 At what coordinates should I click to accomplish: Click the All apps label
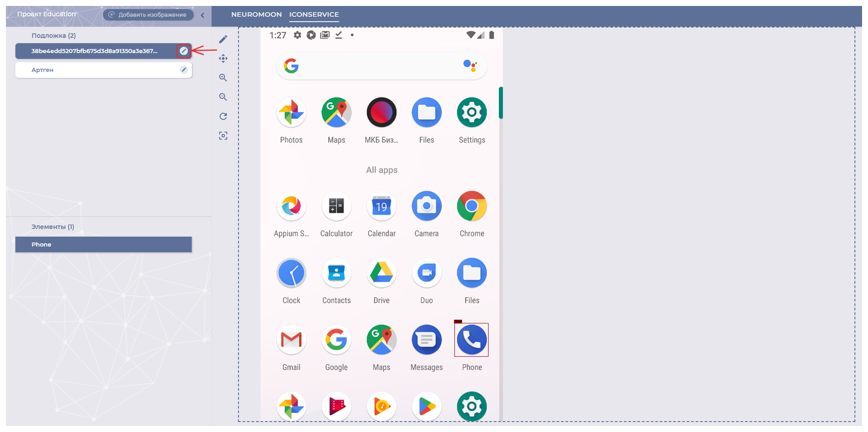pyautogui.click(x=382, y=170)
